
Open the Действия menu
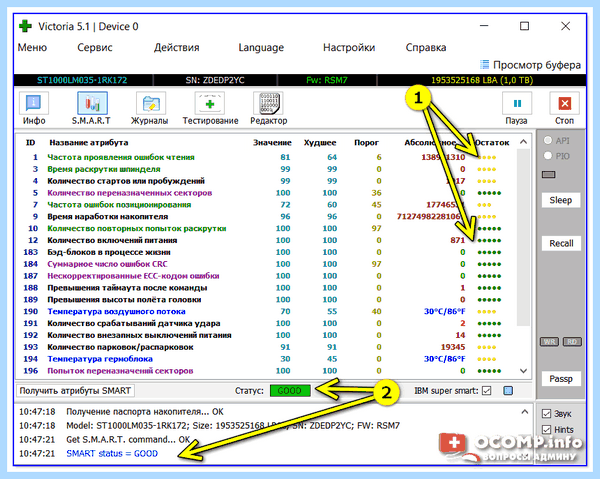pyautogui.click(x=176, y=47)
